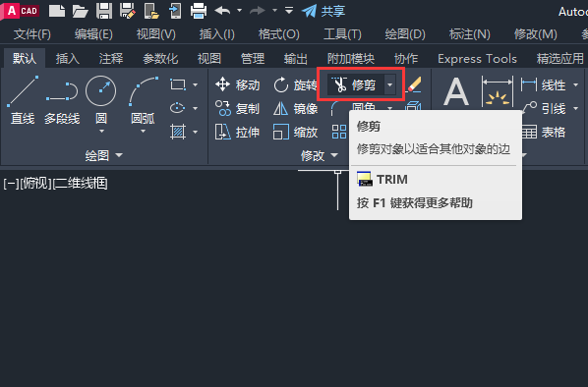This screenshot has width=588, height=387.
Task: Open from web and mobile icon
Action: click(x=151, y=11)
